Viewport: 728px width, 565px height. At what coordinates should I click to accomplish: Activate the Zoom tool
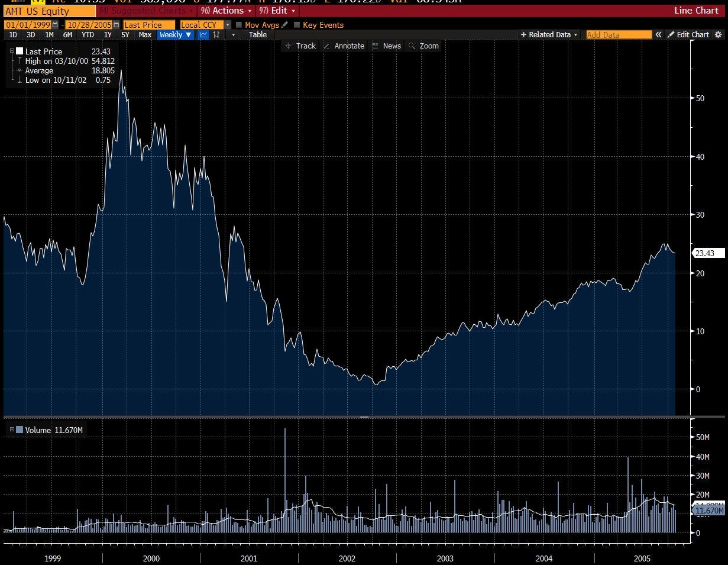pyautogui.click(x=423, y=46)
